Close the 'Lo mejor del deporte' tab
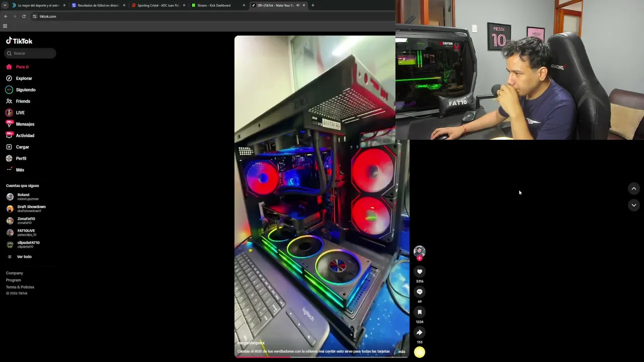The height and width of the screenshot is (362, 644). 64,6
